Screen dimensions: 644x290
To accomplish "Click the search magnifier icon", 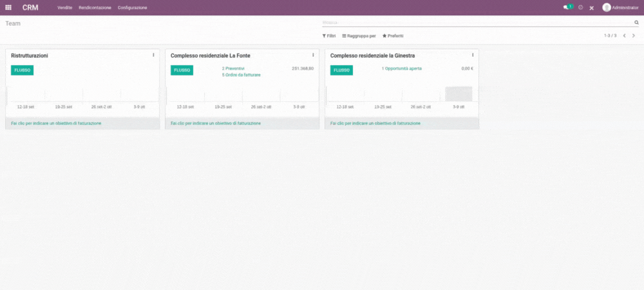I will click(x=636, y=22).
